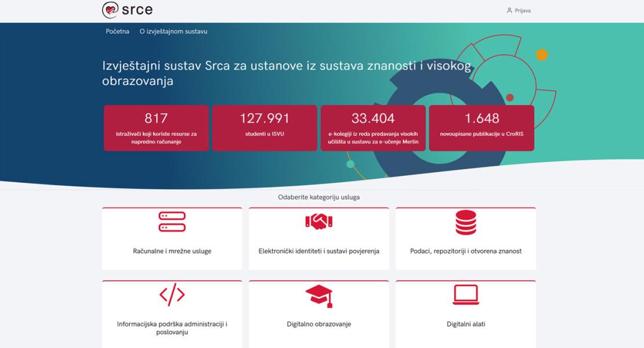This screenshot has width=644, height=348.
Task: Open O izvještajnom sustavu page
Action: coord(173,31)
